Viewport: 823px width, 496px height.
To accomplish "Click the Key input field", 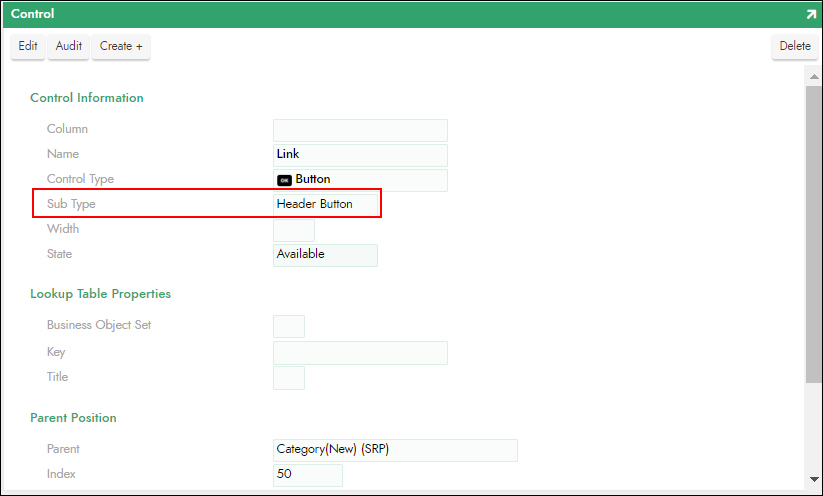I will pos(360,353).
